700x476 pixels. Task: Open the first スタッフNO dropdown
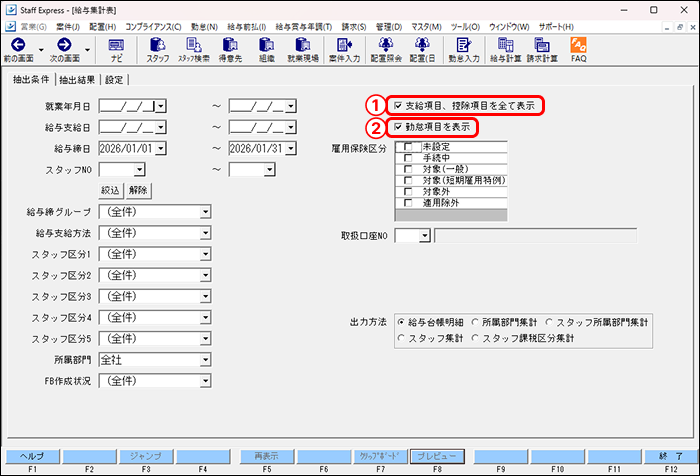[140, 169]
